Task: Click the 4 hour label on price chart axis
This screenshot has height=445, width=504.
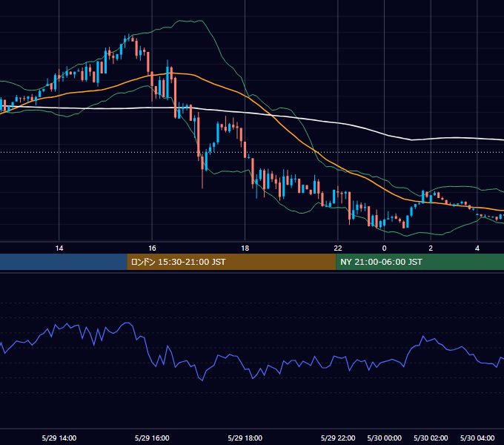Action: (477, 248)
